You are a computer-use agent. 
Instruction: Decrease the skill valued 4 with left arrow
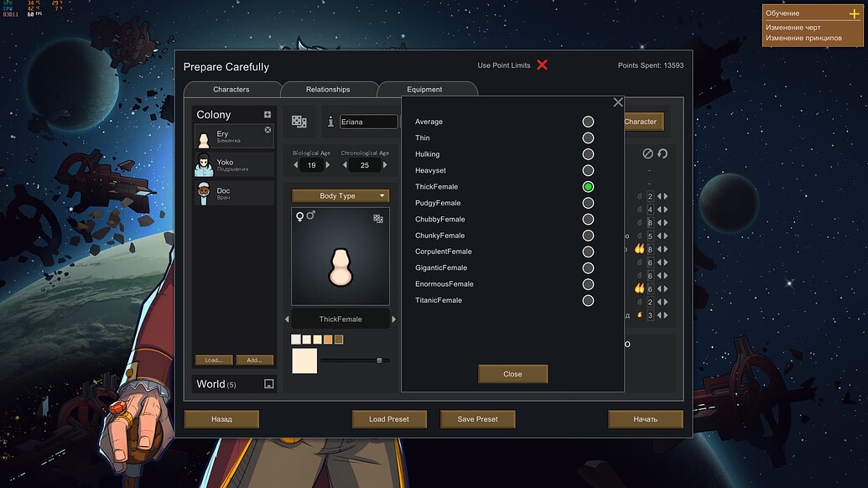(659, 209)
